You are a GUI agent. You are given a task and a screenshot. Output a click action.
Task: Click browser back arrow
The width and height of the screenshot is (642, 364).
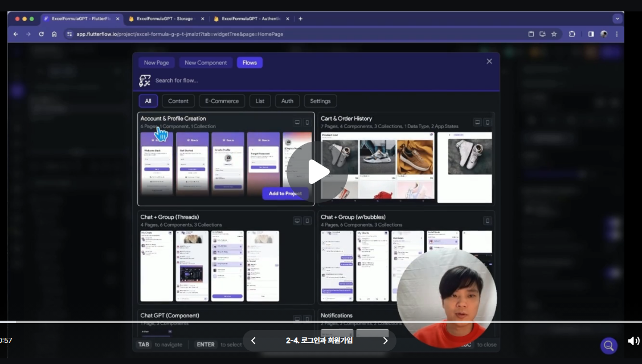(x=15, y=34)
